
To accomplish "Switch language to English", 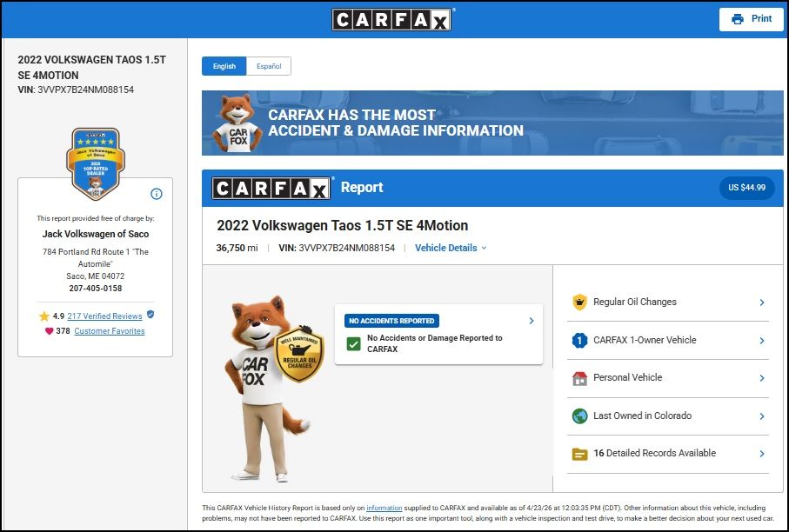I will click(x=224, y=66).
